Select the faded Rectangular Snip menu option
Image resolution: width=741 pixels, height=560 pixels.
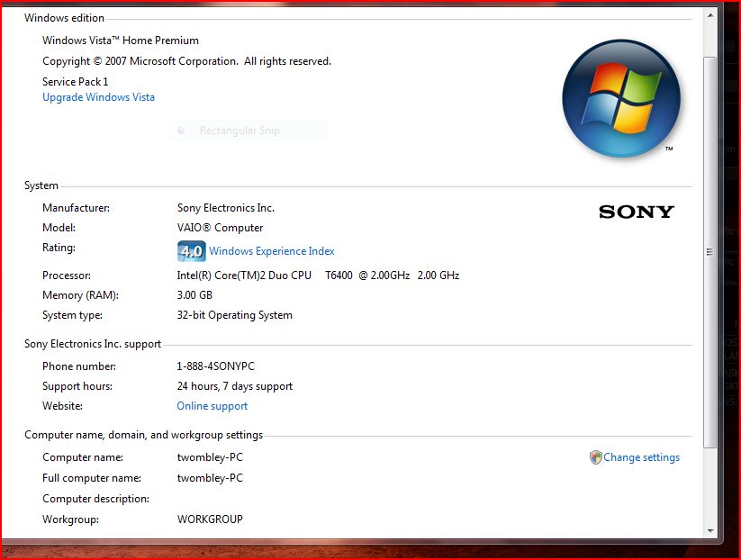(249, 131)
